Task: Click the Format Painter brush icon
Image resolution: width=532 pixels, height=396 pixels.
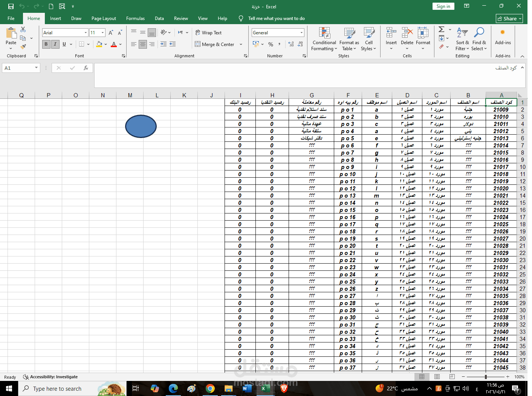Action: pos(23,46)
